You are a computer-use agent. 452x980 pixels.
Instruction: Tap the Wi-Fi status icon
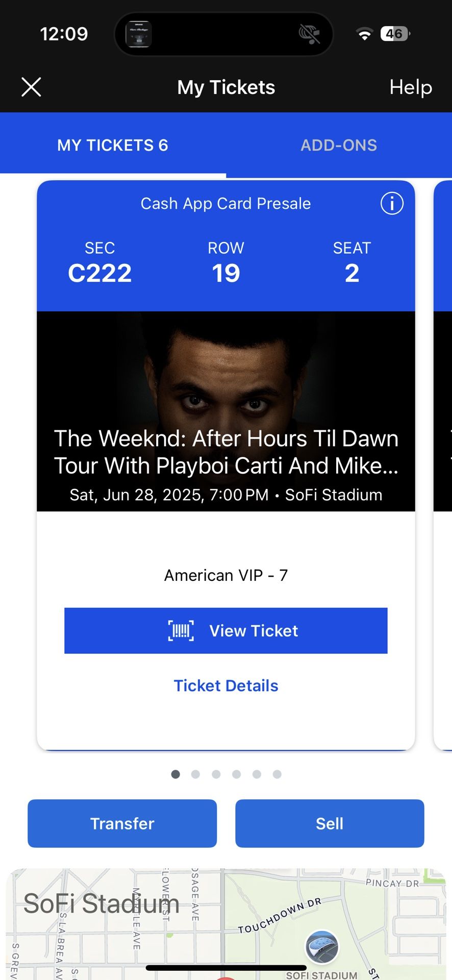coord(364,34)
